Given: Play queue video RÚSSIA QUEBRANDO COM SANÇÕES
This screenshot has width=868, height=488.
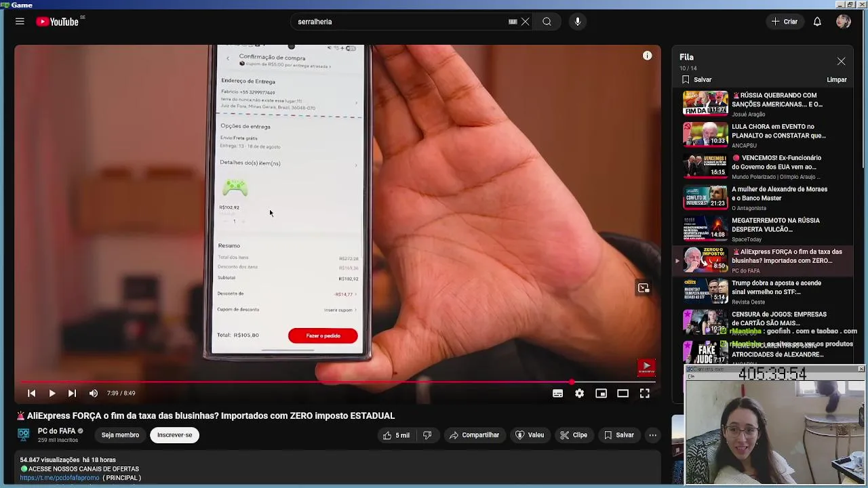Looking at the screenshot, I should click(x=764, y=104).
